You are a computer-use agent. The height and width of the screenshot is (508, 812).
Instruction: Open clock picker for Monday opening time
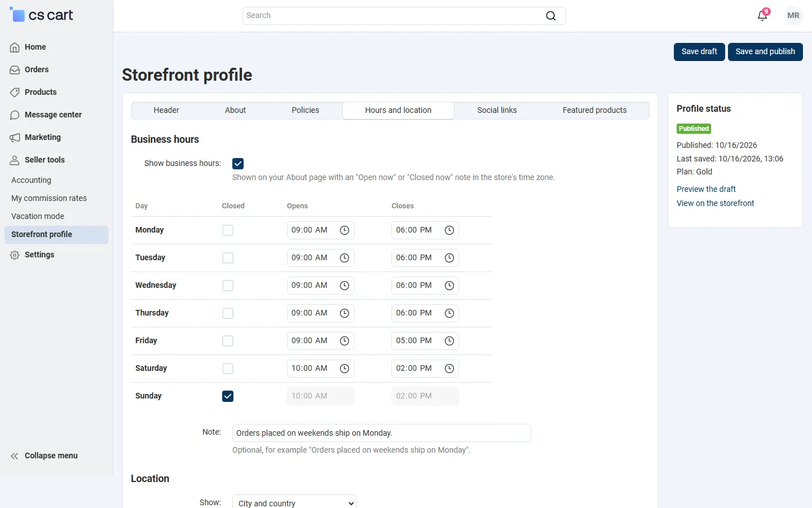point(345,230)
